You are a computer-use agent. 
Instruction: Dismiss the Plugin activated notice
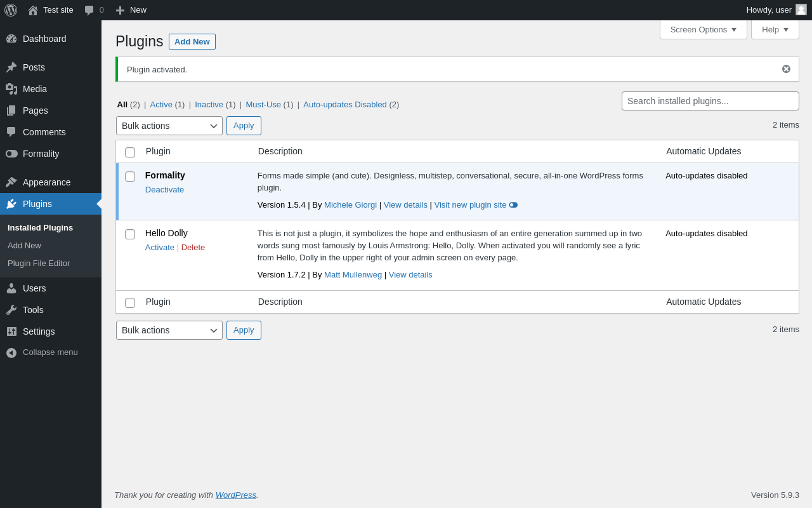click(786, 69)
